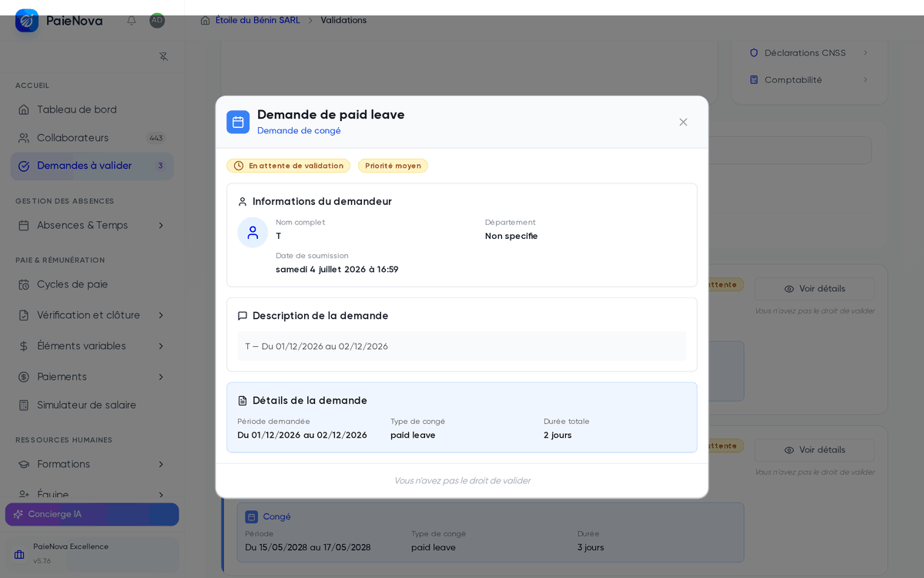Viewport: 924px width, 578px height.
Task: Close the Demande de paid leave dialog
Action: pyautogui.click(x=683, y=122)
